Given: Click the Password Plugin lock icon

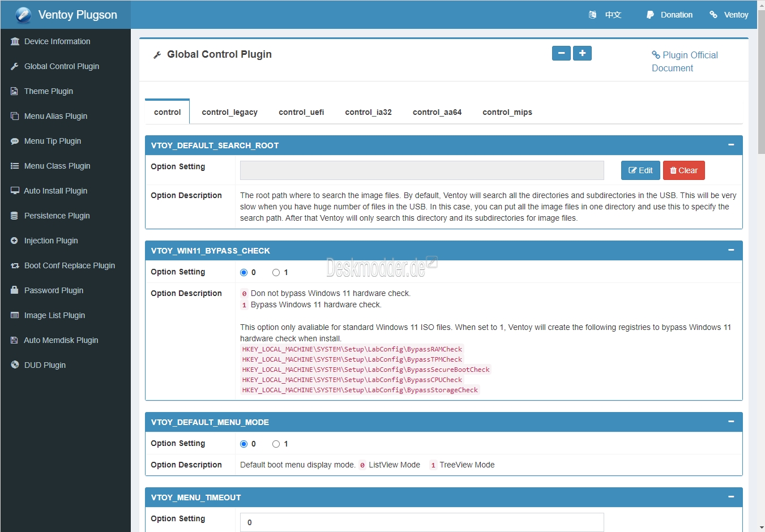Looking at the screenshot, I should click(x=15, y=290).
